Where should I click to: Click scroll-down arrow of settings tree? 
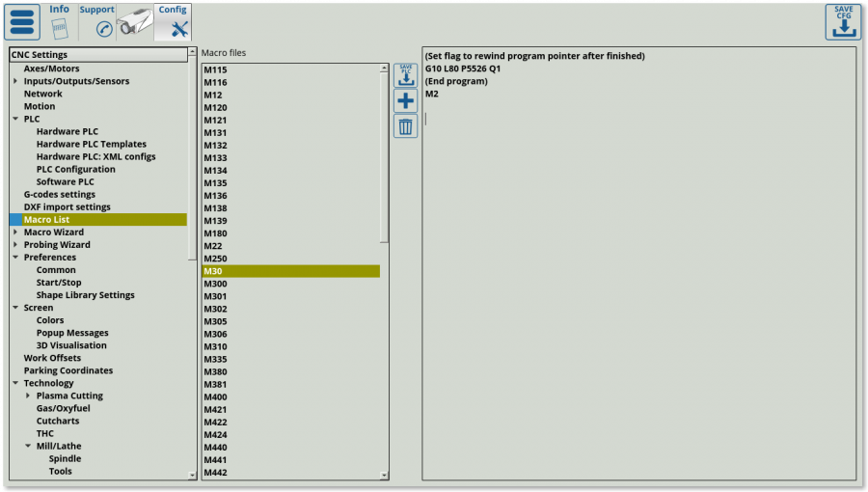tap(192, 475)
